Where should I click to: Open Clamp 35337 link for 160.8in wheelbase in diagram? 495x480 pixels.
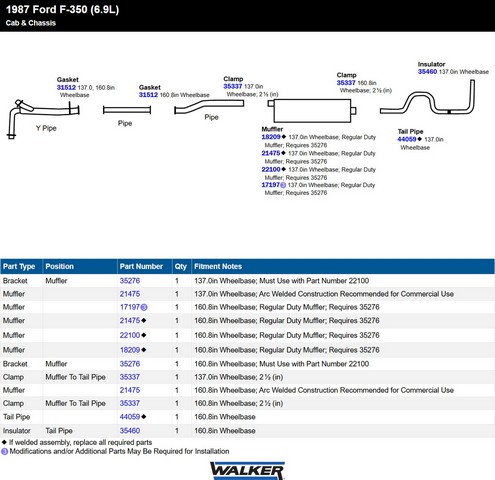(x=346, y=83)
